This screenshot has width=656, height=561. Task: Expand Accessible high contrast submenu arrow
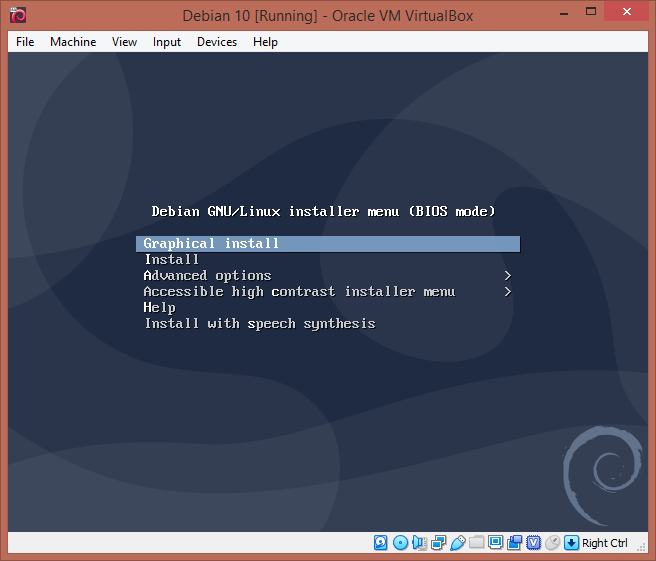click(x=507, y=292)
